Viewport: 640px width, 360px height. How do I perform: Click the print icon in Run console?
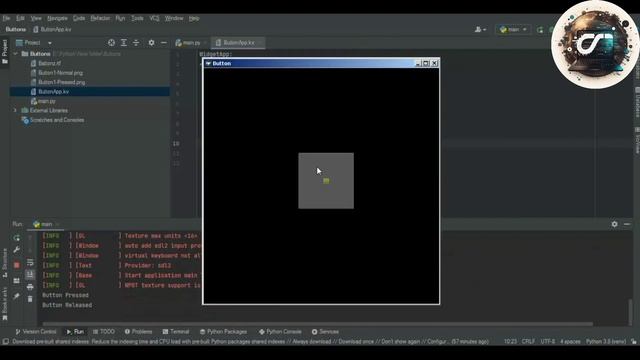pos(30,287)
